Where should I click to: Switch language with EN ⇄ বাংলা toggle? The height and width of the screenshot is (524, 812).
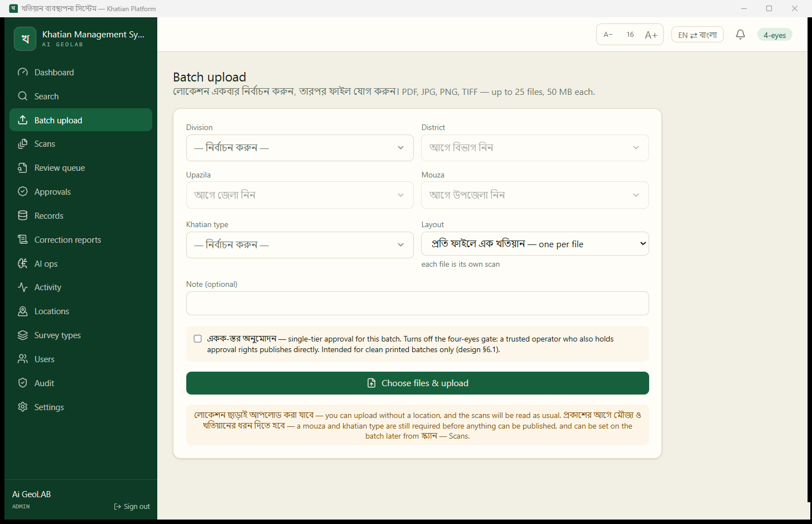698,35
